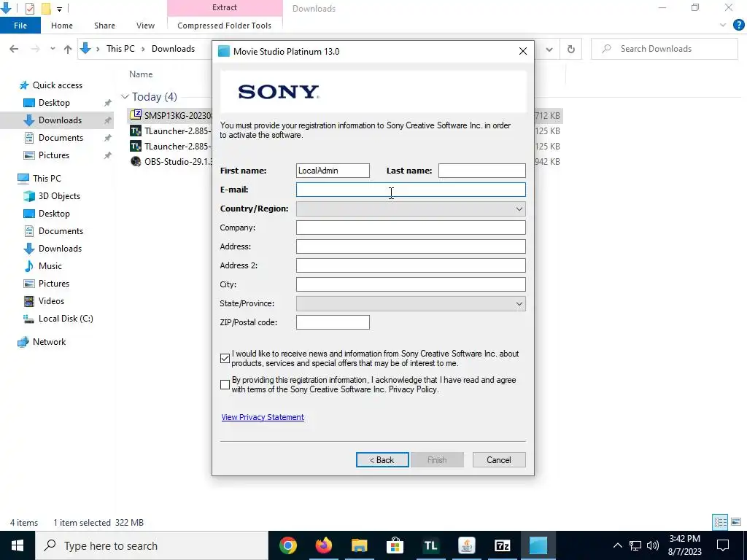This screenshot has height=560, width=747.
Task: Open 7-Zip taskbar icon
Action: (x=502, y=545)
